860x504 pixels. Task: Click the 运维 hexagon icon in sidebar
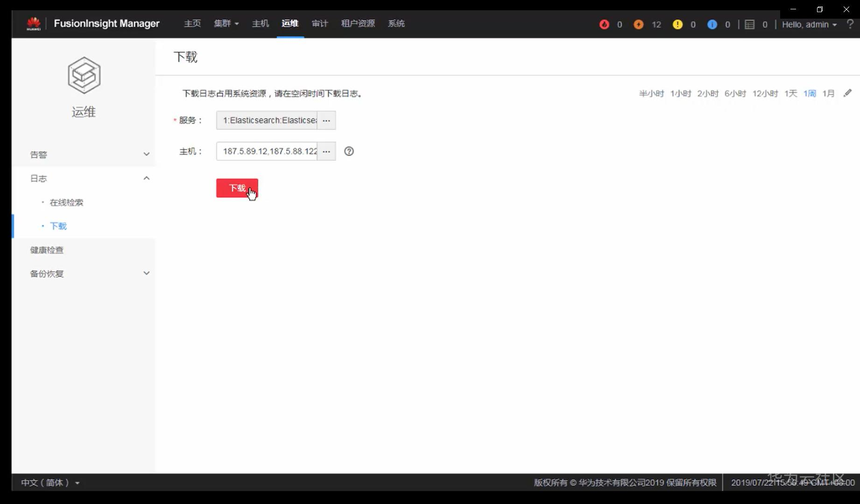(84, 75)
